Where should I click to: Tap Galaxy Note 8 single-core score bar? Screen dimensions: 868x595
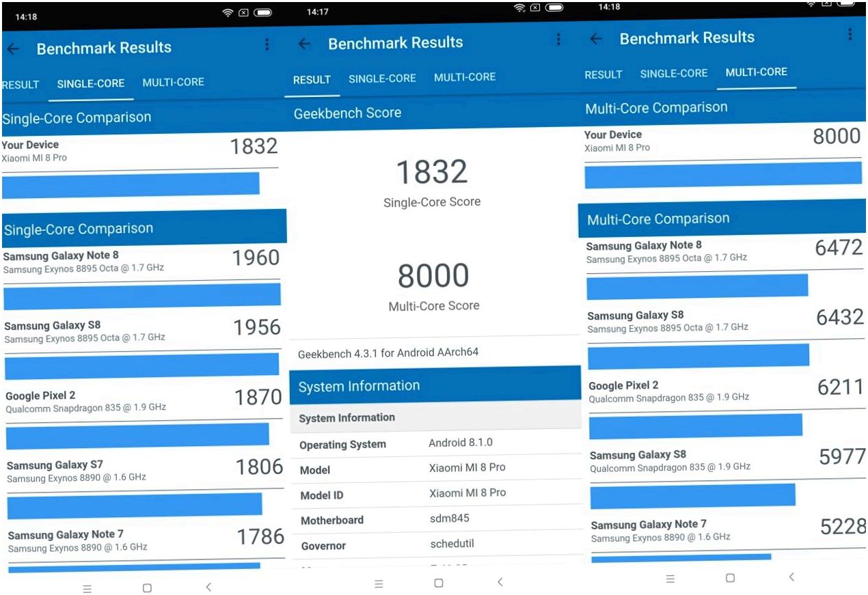pyautogui.click(x=142, y=296)
